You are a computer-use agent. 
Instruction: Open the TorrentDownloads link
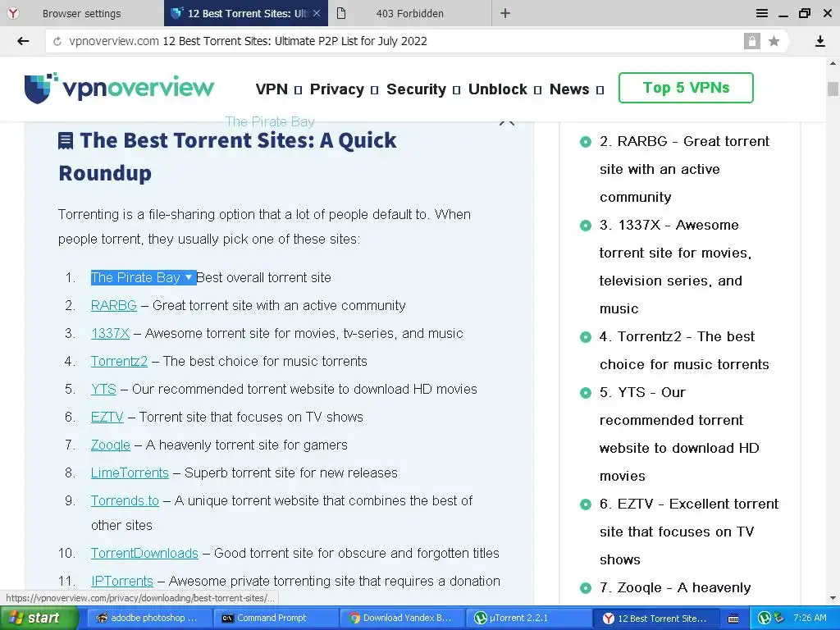click(x=144, y=553)
